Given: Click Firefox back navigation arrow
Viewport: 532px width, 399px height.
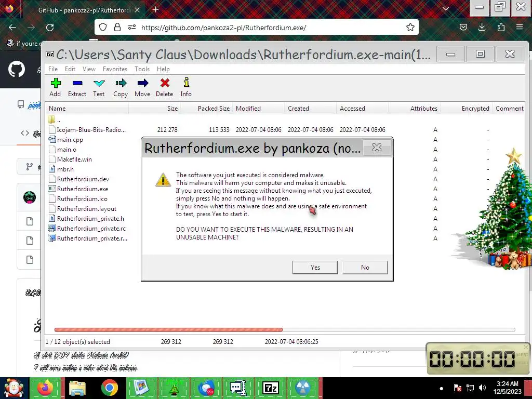Looking at the screenshot, I should [x=12, y=28].
